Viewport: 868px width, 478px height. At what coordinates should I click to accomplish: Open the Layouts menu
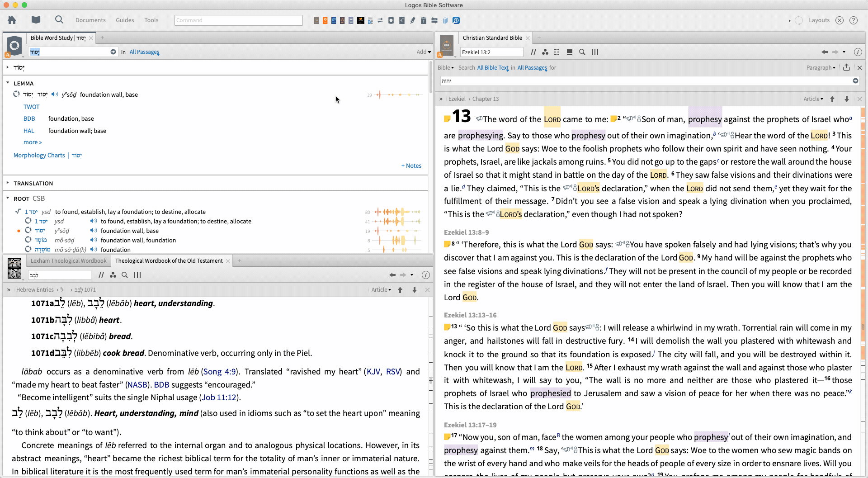click(x=819, y=20)
